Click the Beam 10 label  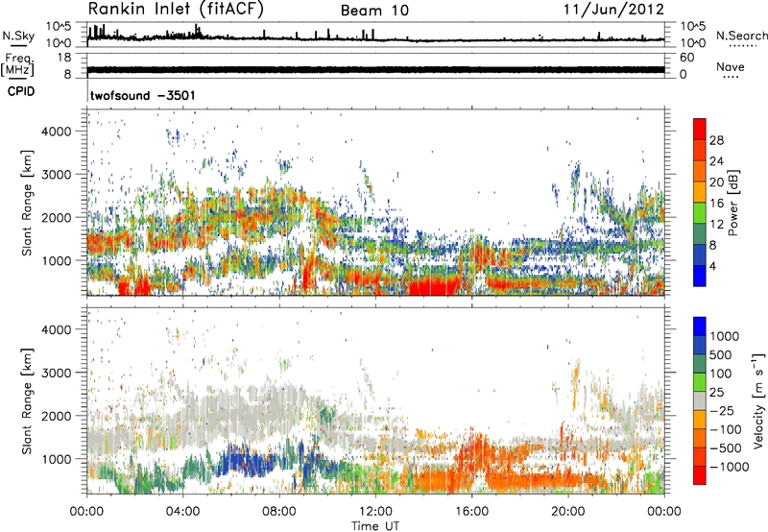(x=374, y=11)
